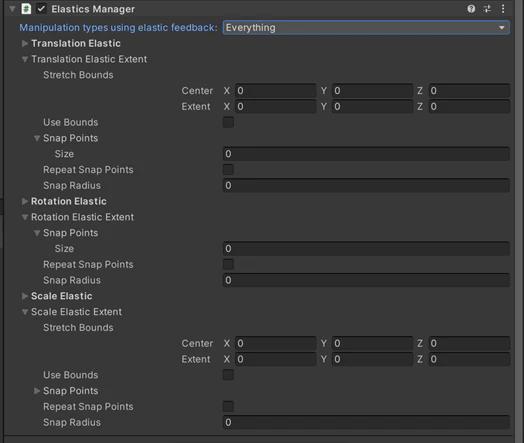Screen dimensions: 524x443
Task: Toggle Repeat Snap Points under Rotation Elastic Extent
Action: tap(228, 264)
